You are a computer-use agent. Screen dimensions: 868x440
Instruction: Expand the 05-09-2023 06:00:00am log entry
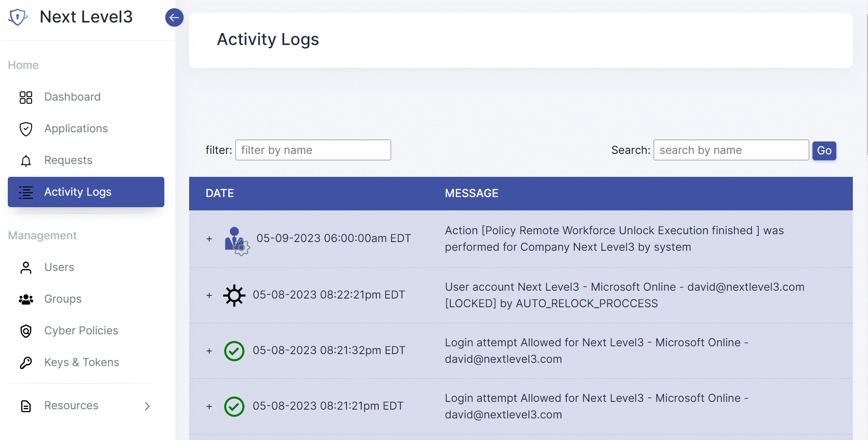209,239
